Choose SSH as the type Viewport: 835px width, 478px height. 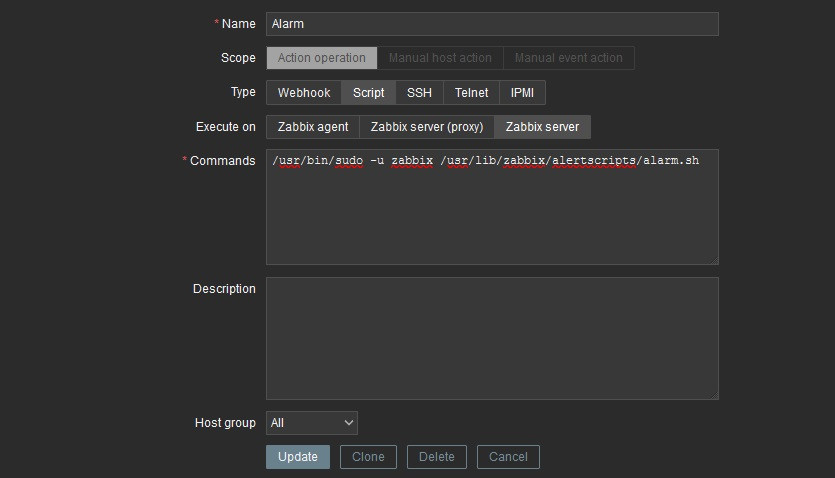pyautogui.click(x=419, y=93)
